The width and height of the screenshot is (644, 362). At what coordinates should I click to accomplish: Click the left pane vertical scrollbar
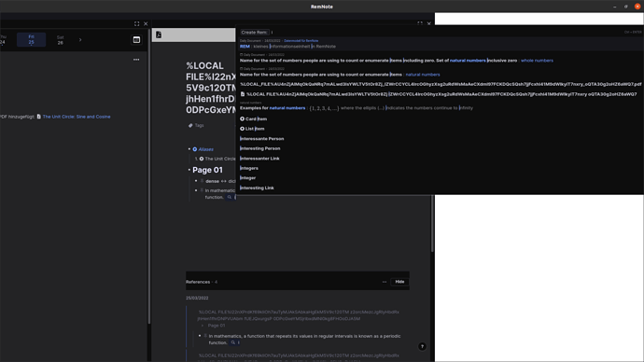tap(148, 176)
